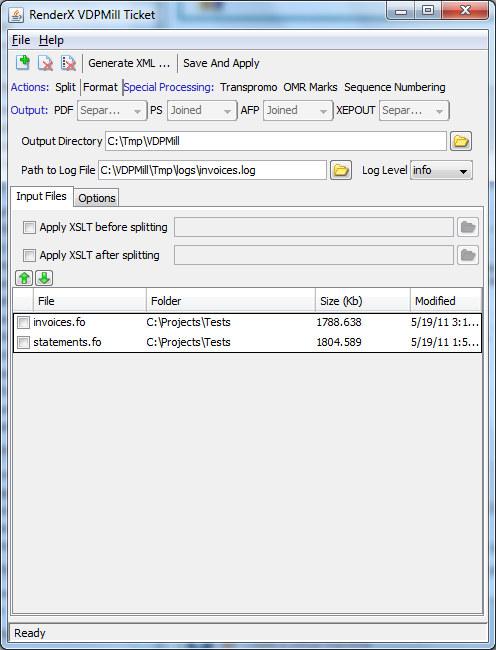Select the statements.fo file name

(x=67, y=342)
